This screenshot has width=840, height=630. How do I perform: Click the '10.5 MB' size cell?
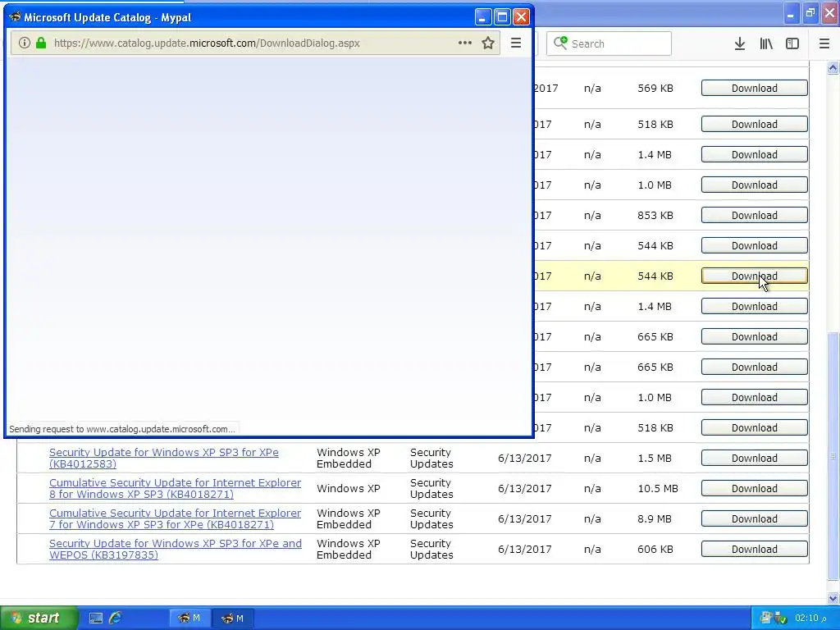click(x=658, y=489)
